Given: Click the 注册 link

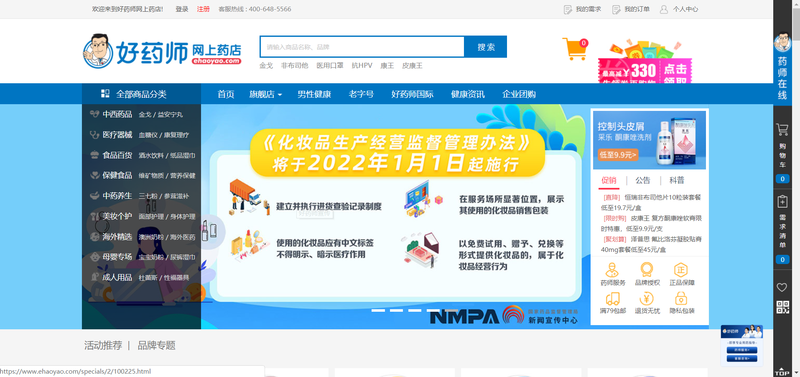Looking at the screenshot, I should click(203, 9).
